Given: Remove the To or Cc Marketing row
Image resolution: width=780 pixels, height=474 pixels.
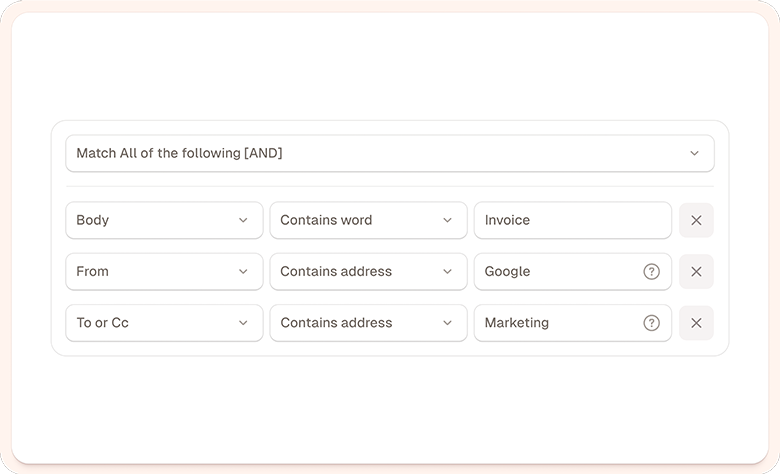Looking at the screenshot, I should tap(696, 323).
